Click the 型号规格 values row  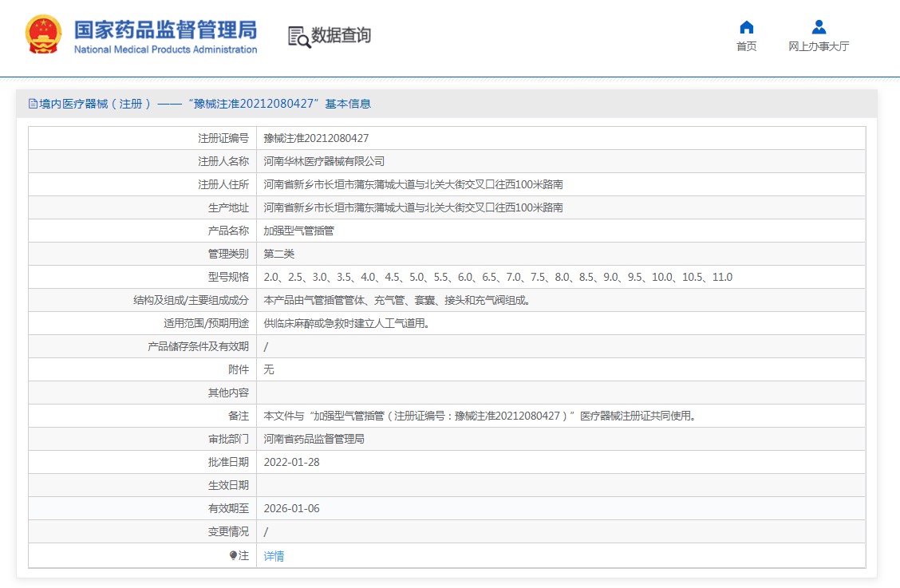[x=498, y=277]
